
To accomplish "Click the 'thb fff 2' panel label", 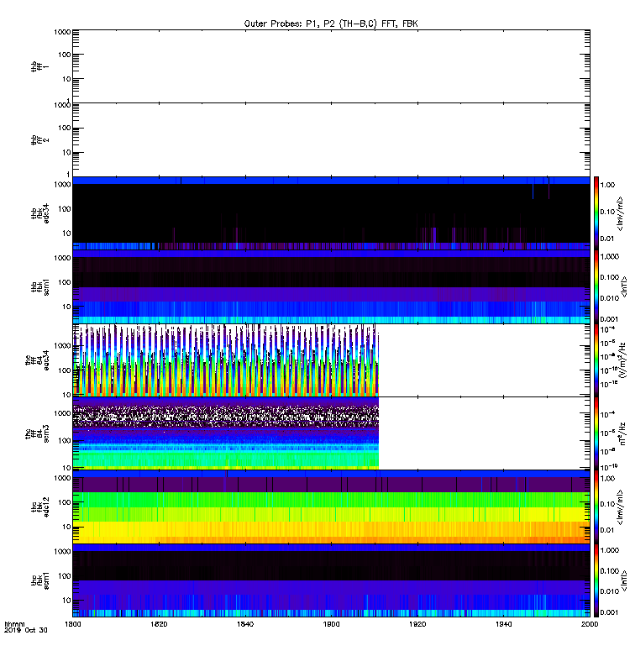I will coord(39,139).
